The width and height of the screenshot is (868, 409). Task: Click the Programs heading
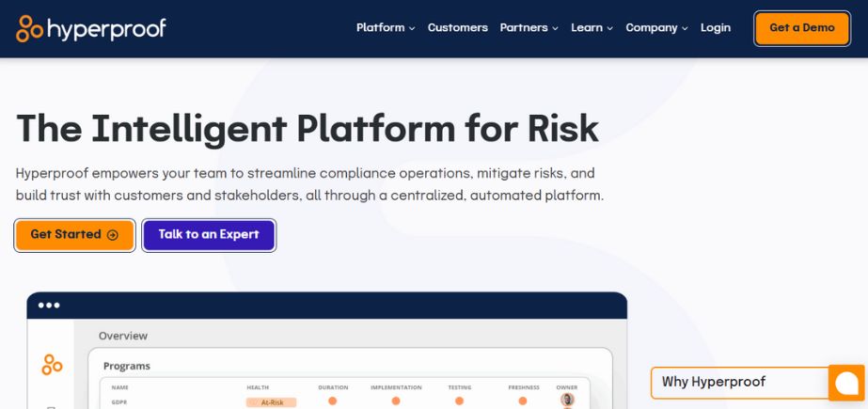(127, 366)
